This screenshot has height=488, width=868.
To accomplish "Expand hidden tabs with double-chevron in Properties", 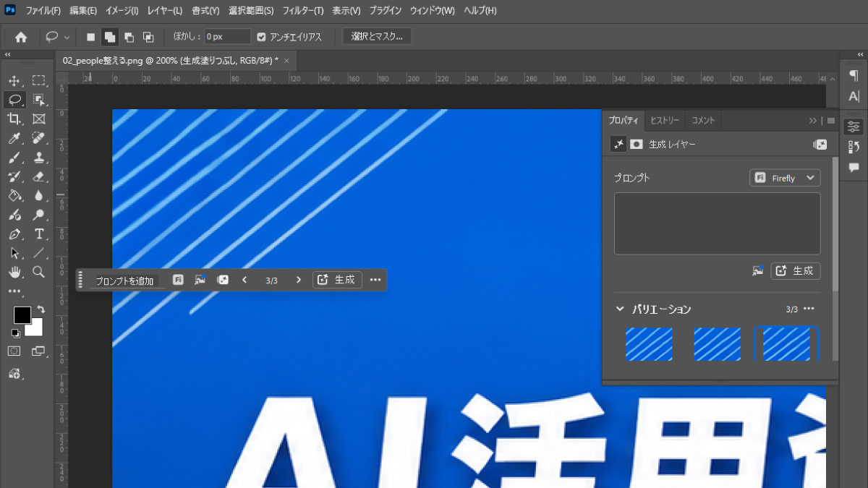I will tap(813, 121).
